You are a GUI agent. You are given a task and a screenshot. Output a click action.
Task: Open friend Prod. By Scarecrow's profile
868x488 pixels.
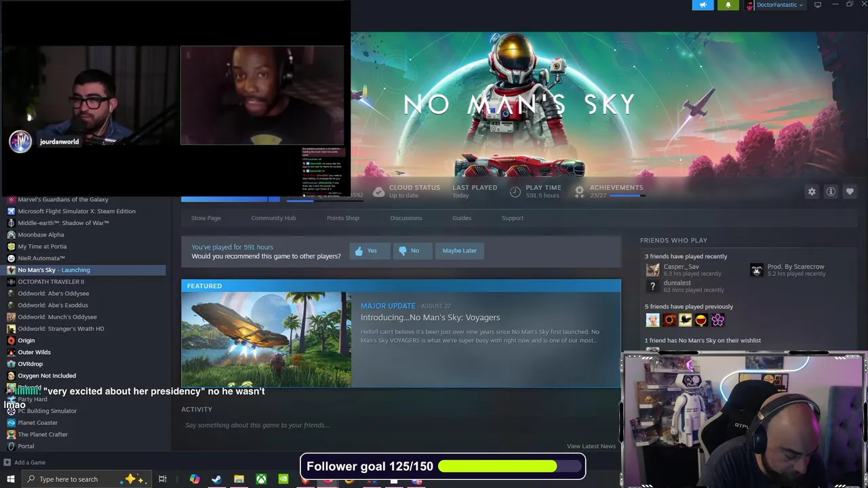tap(795, 267)
